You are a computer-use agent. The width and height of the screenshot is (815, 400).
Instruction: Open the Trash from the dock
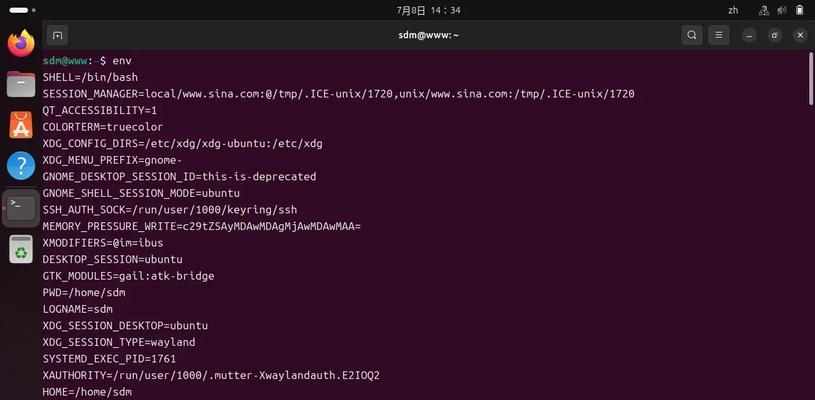[x=21, y=249]
